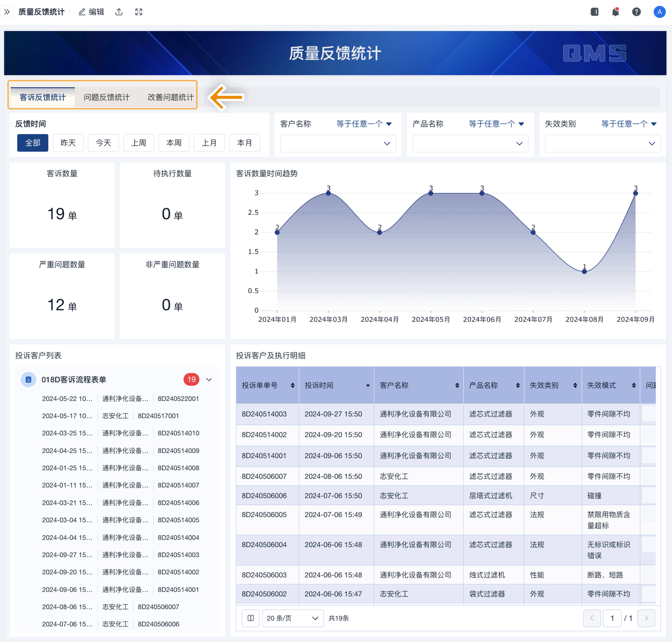Sort by 产品名称 column arrows

(518, 385)
